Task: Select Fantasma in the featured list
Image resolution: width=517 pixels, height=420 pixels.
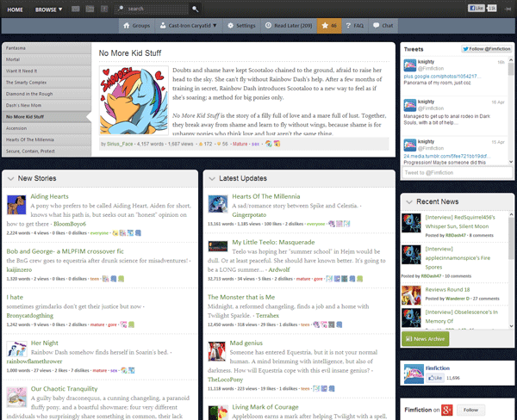Action: pos(47,48)
